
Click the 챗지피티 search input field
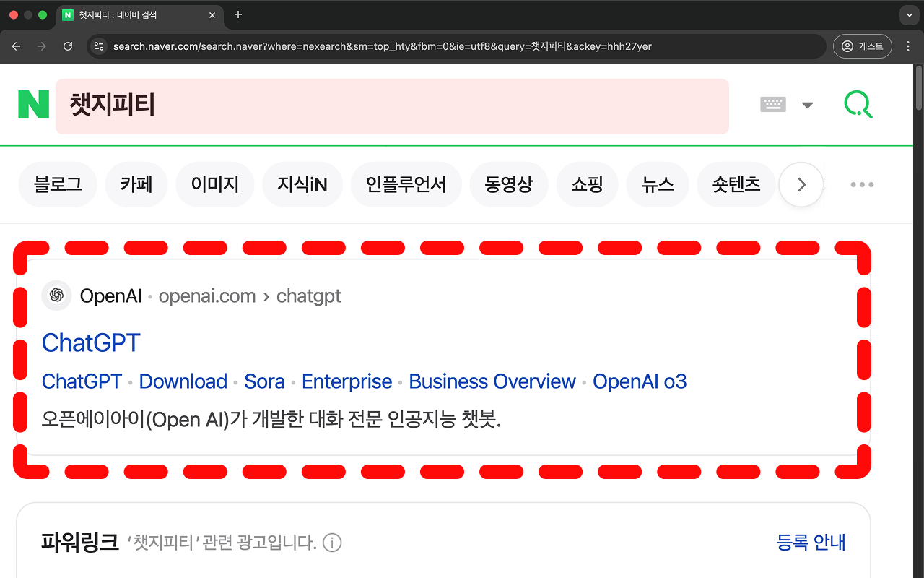click(x=392, y=106)
